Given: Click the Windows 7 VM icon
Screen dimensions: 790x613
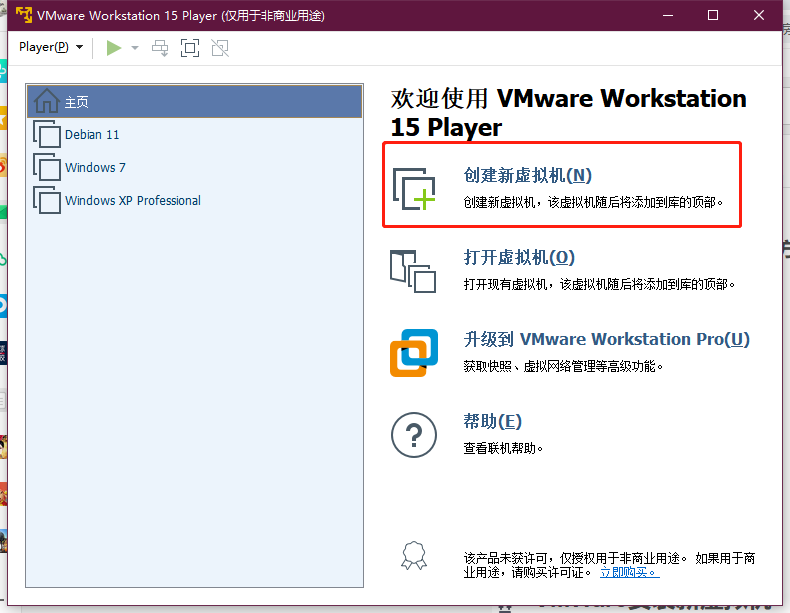Looking at the screenshot, I should [47, 167].
